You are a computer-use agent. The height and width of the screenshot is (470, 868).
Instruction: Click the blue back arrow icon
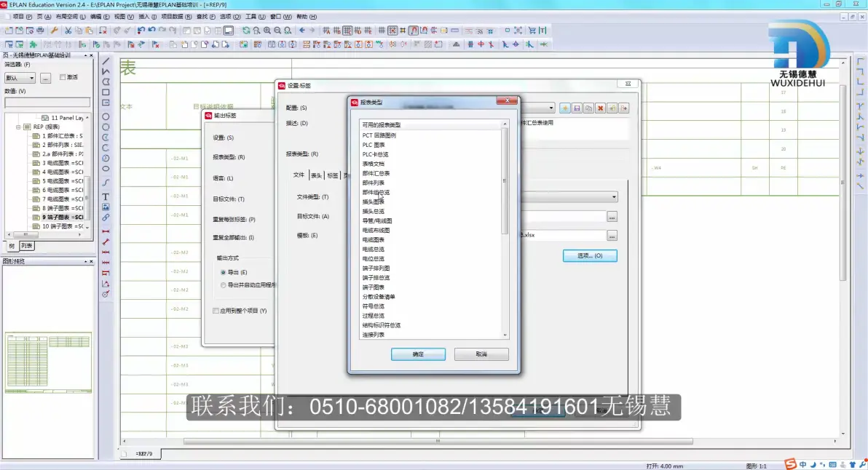point(302,31)
